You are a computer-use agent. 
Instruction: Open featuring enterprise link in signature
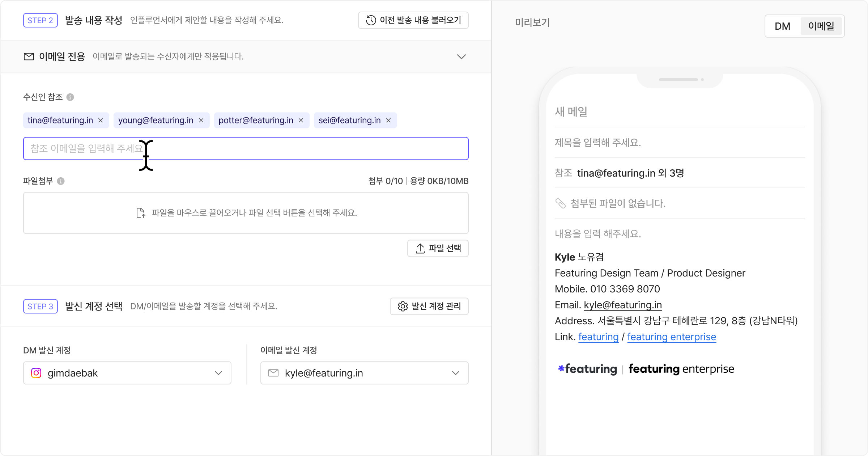(672, 337)
